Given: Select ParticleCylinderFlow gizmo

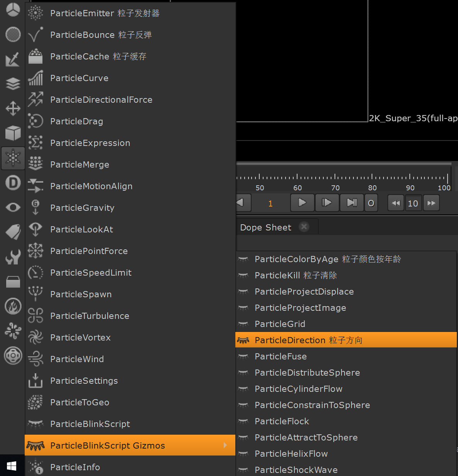Looking at the screenshot, I should click(x=346, y=389).
